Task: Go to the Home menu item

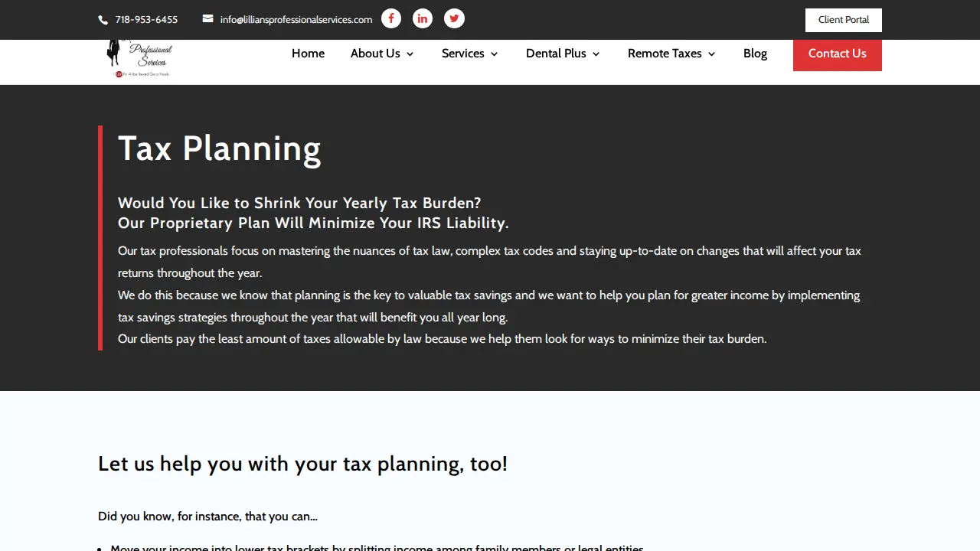Action: tap(308, 54)
